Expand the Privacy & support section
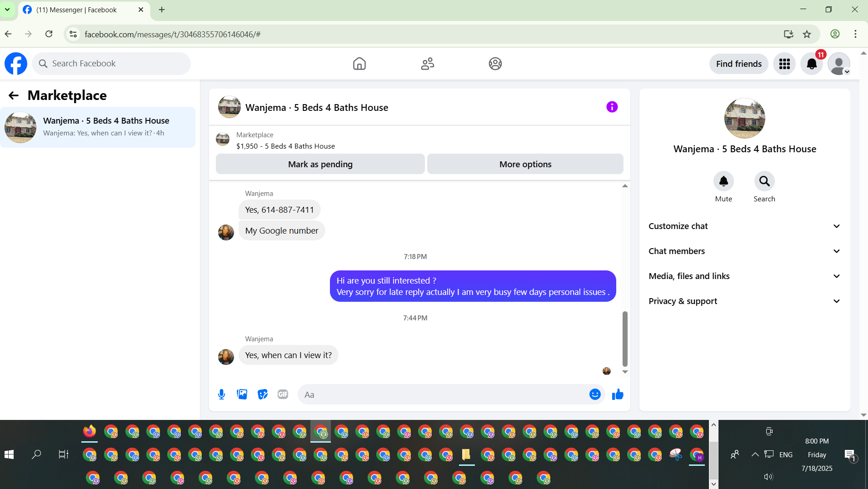 (x=744, y=301)
